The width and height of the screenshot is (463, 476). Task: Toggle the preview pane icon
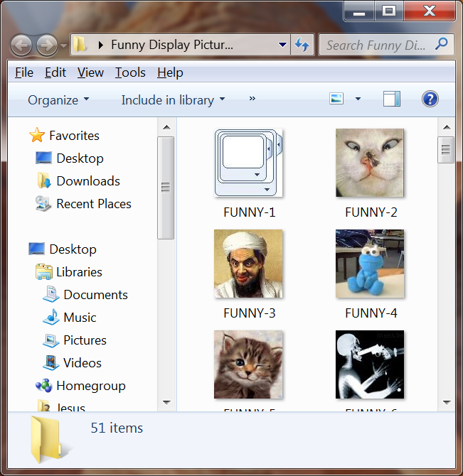point(392,99)
